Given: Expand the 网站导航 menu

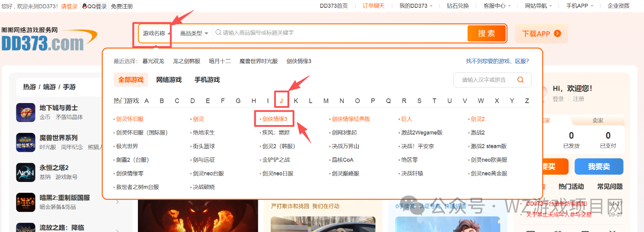Looking at the screenshot, I should [x=538, y=6].
